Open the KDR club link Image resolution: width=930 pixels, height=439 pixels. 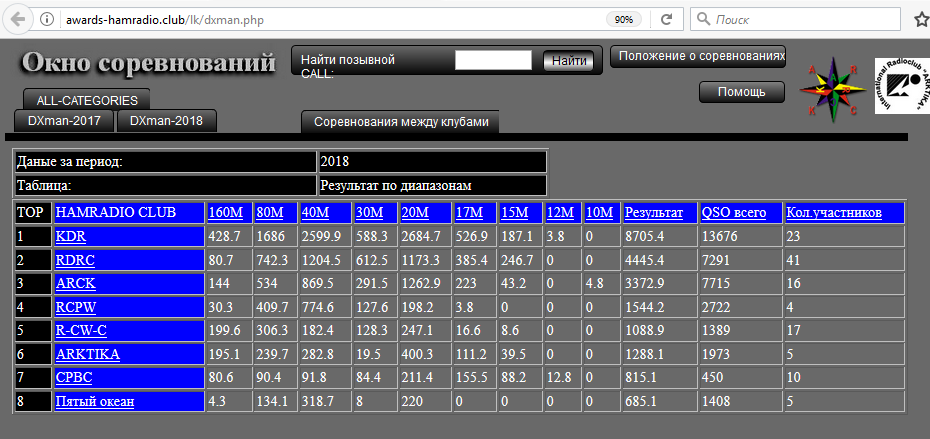click(x=70, y=237)
